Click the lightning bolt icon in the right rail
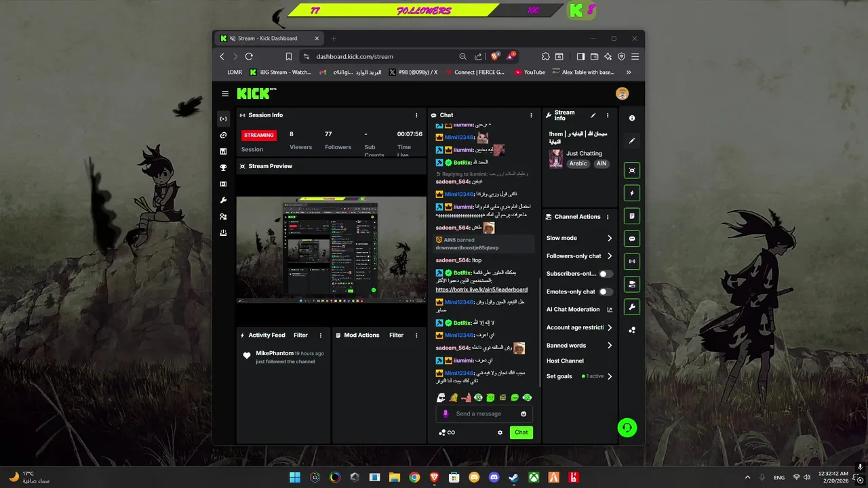868x488 pixels. click(x=632, y=193)
